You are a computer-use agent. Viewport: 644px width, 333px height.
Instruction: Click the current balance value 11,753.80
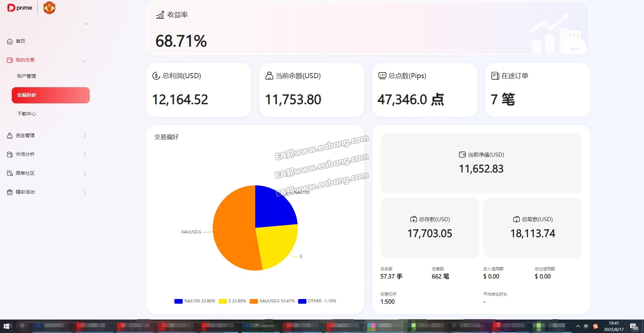coord(293,100)
